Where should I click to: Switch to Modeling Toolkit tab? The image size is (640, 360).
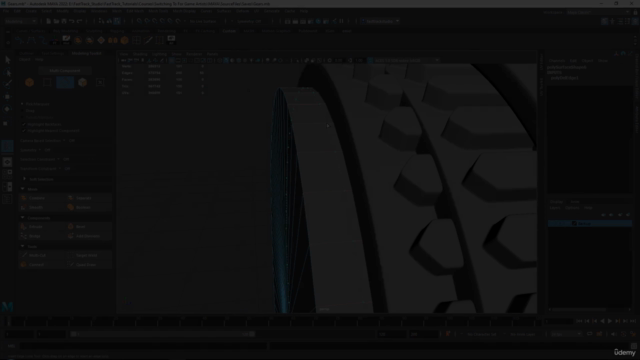pyautogui.click(x=87, y=53)
